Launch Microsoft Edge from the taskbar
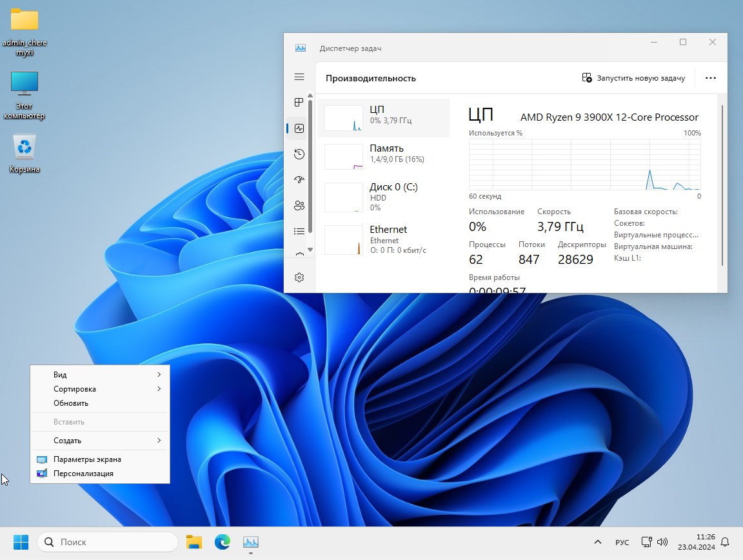The height and width of the screenshot is (560, 743). [223, 542]
